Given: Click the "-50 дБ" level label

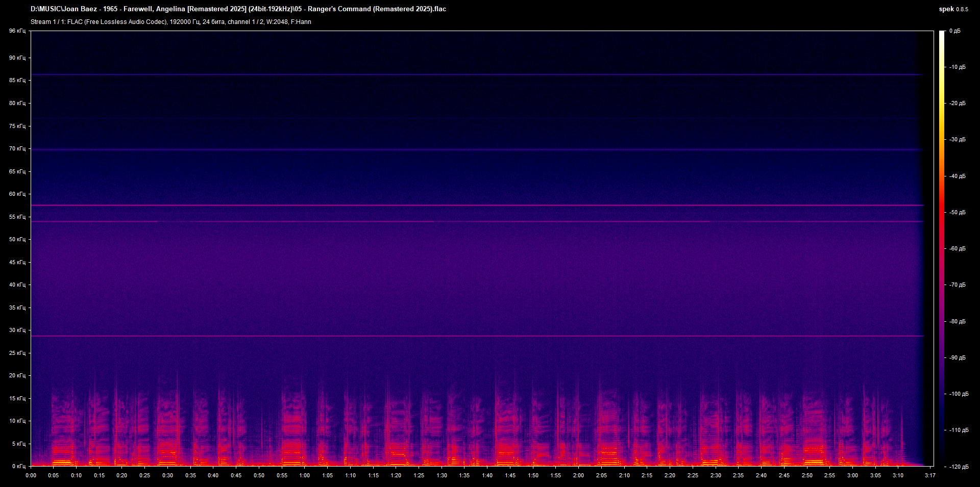Looking at the screenshot, I should click(x=957, y=213).
